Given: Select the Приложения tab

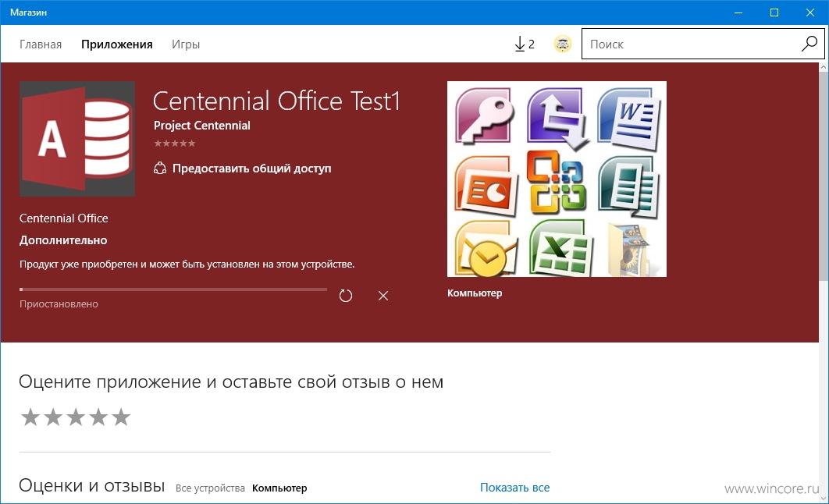Looking at the screenshot, I should (117, 44).
